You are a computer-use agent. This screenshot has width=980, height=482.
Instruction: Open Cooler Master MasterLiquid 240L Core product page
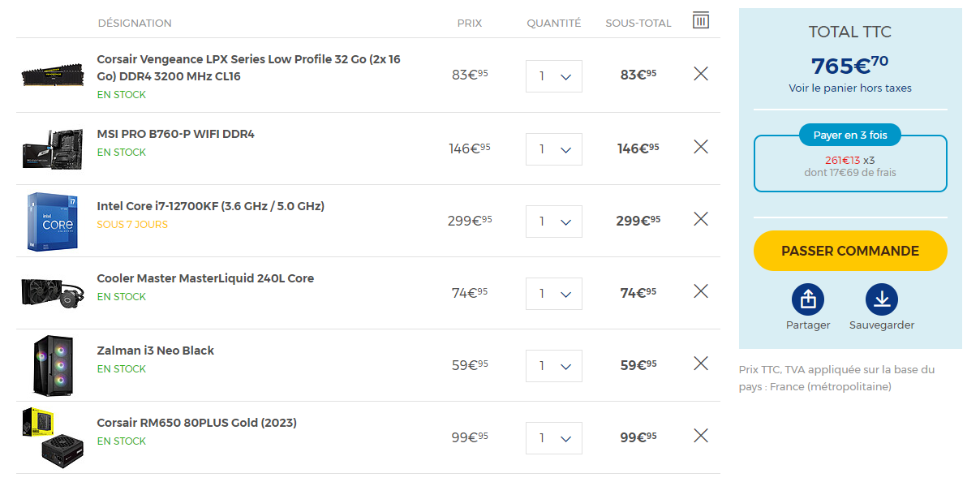coord(205,278)
